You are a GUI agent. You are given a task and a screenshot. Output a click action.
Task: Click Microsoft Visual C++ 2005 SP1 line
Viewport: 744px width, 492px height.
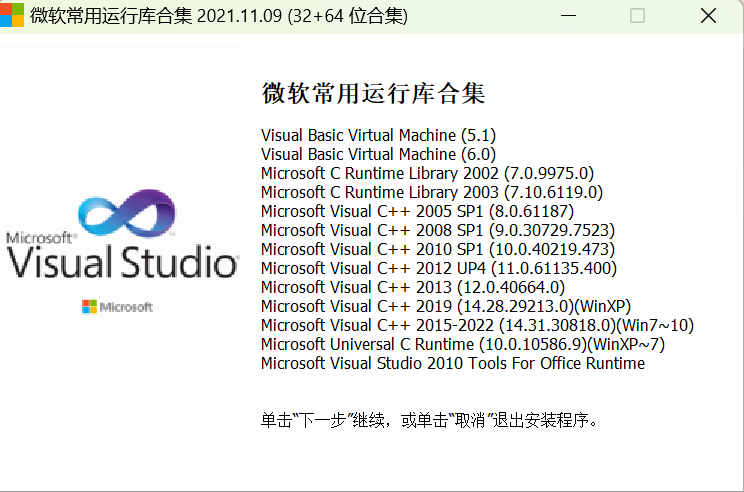coord(417,211)
